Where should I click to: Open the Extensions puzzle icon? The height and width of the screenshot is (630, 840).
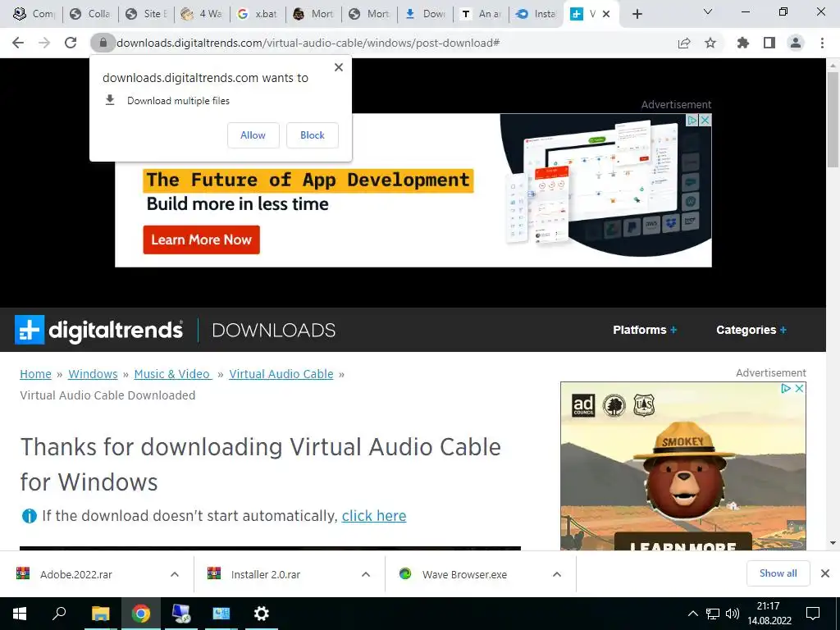(742, 43)
